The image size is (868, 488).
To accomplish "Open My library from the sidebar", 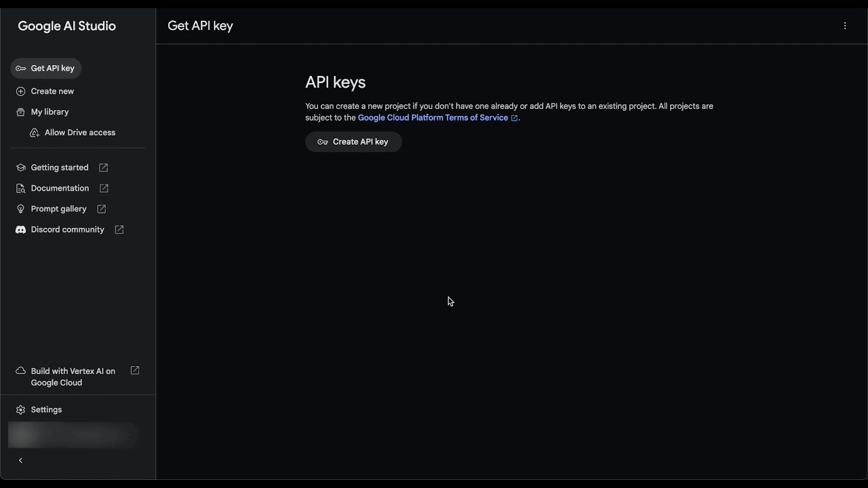I will coord(50,112).
